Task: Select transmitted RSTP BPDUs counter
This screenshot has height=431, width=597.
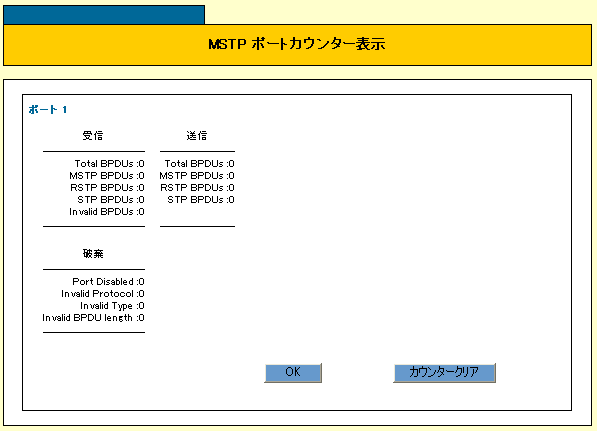Action: [197, 188]
